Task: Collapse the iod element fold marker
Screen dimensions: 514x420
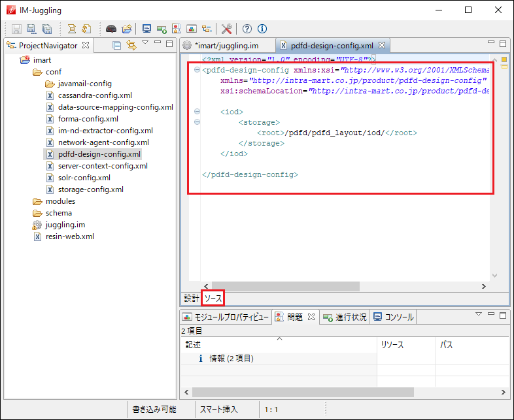Action: tap(197, 112)
